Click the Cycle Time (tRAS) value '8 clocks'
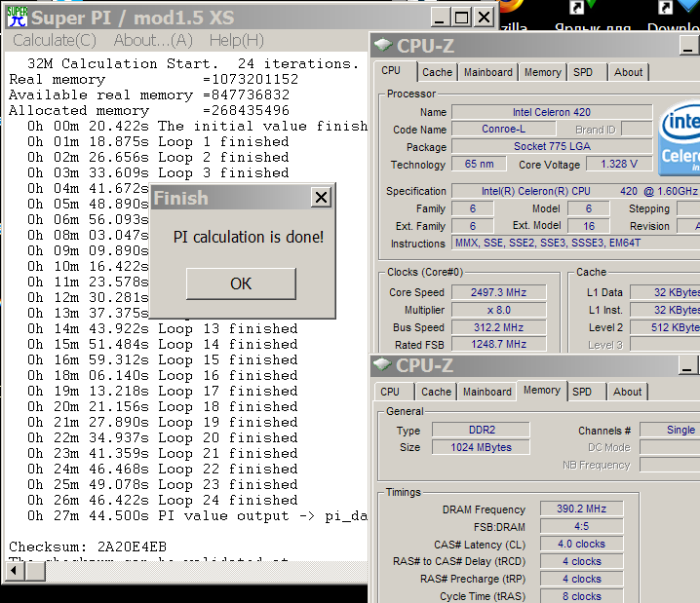 point(581,596)
